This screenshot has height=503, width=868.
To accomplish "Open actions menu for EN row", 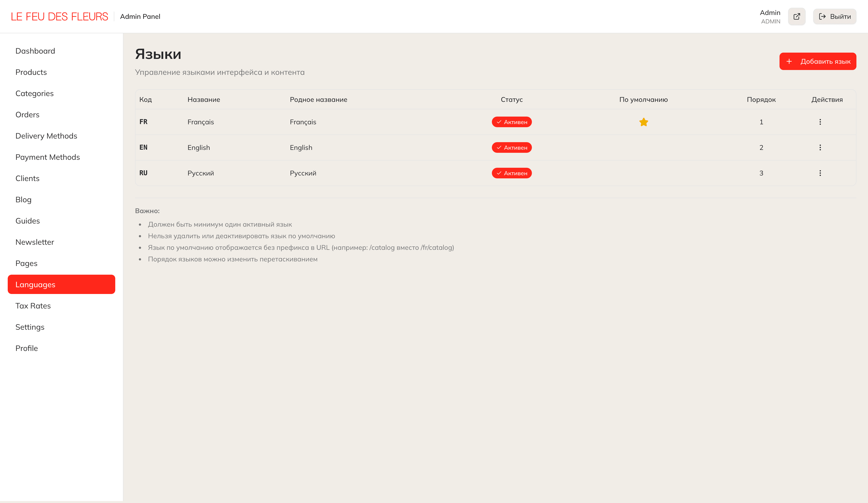I will point(820,147).
